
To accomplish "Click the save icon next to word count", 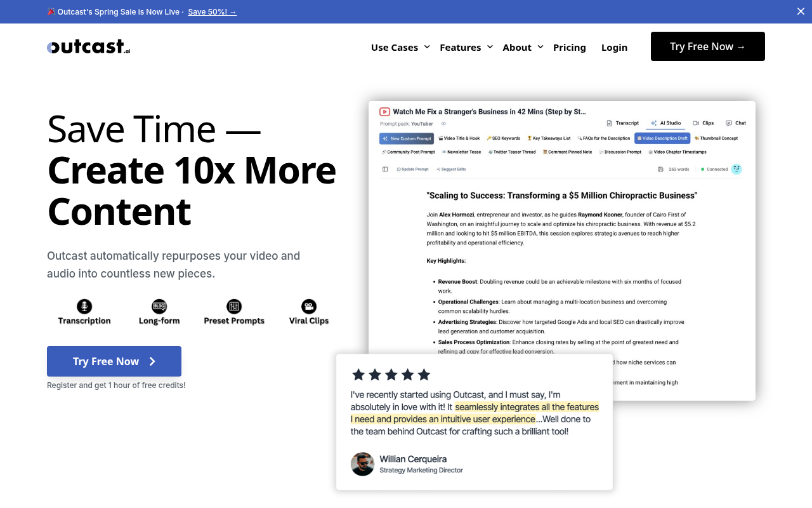I will 660,169.
